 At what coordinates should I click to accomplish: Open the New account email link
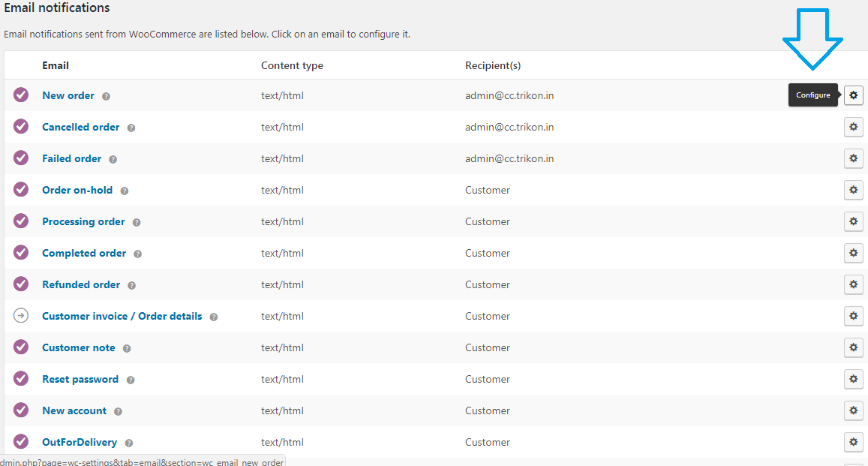(x=74, y=410)
